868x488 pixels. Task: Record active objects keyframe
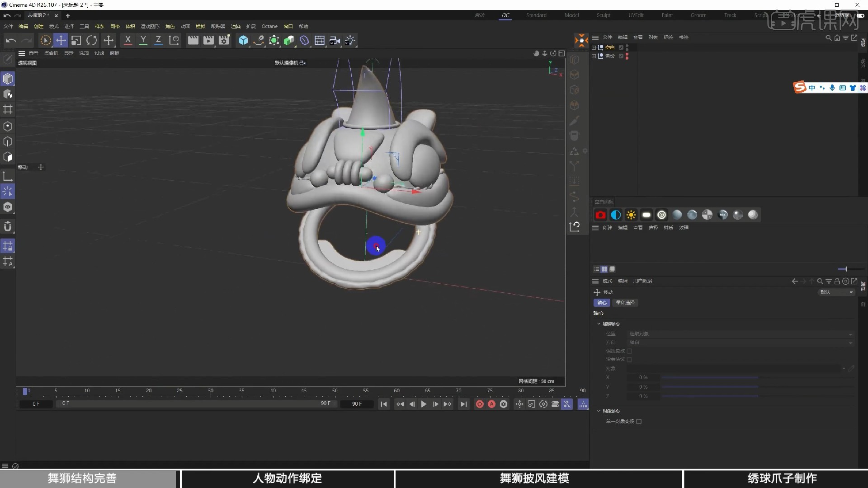tap(480, 404)
